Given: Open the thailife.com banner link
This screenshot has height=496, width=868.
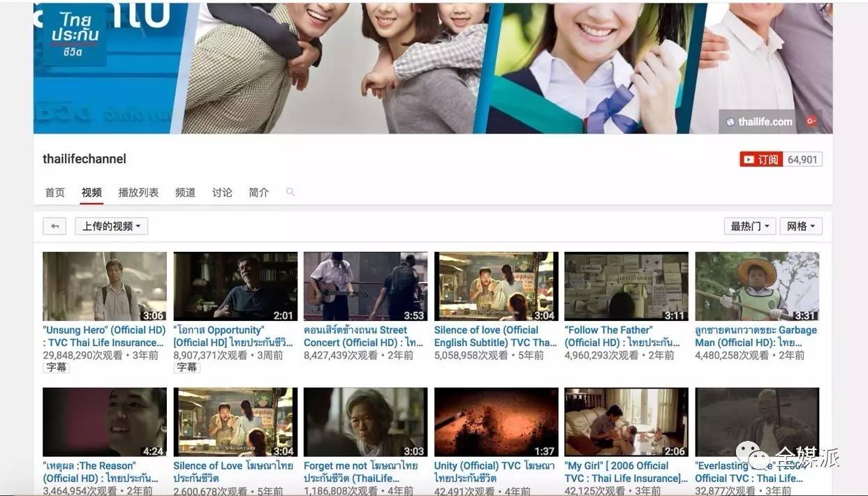Looking at the screenshot, I should [760, 121].
